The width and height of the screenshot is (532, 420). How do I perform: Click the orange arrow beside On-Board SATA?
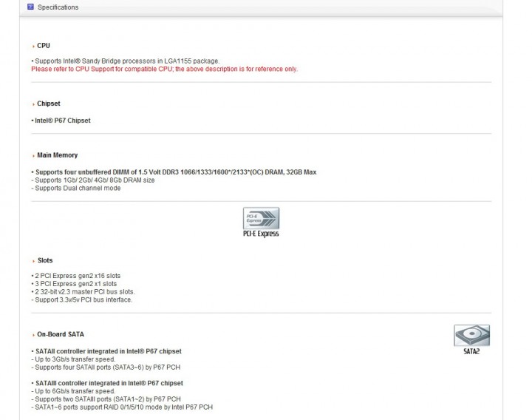tap(33, 335)
